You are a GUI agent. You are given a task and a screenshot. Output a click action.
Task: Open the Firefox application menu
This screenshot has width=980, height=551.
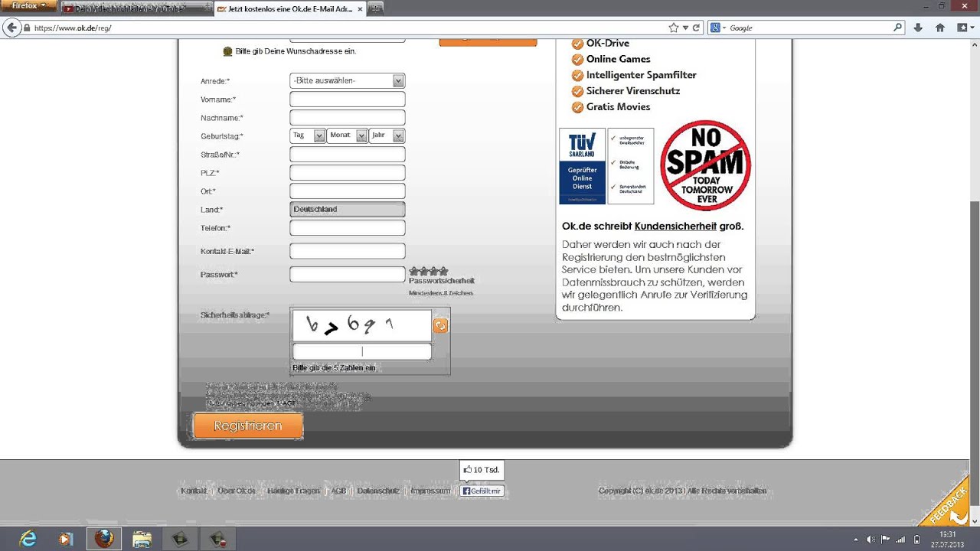click(x=28, y=6)
